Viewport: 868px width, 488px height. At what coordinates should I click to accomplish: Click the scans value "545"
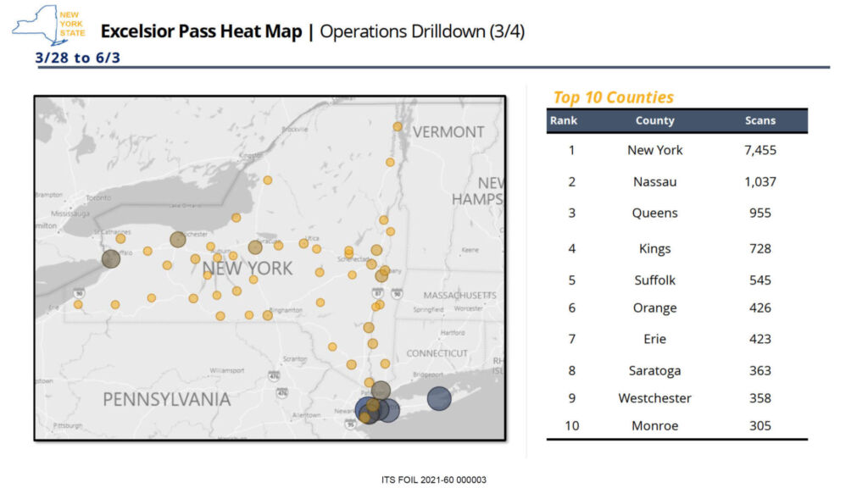point(760,280)
